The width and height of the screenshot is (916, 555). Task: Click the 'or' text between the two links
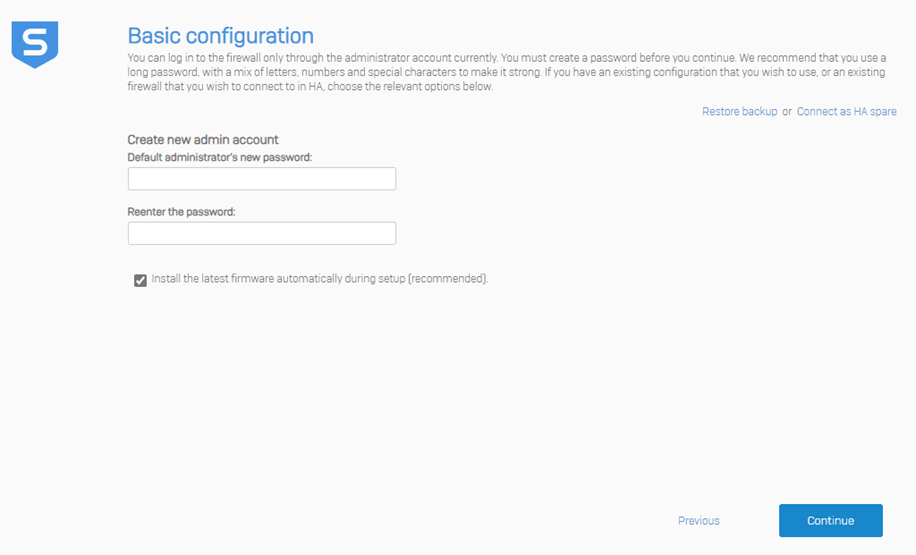point(787,112)
